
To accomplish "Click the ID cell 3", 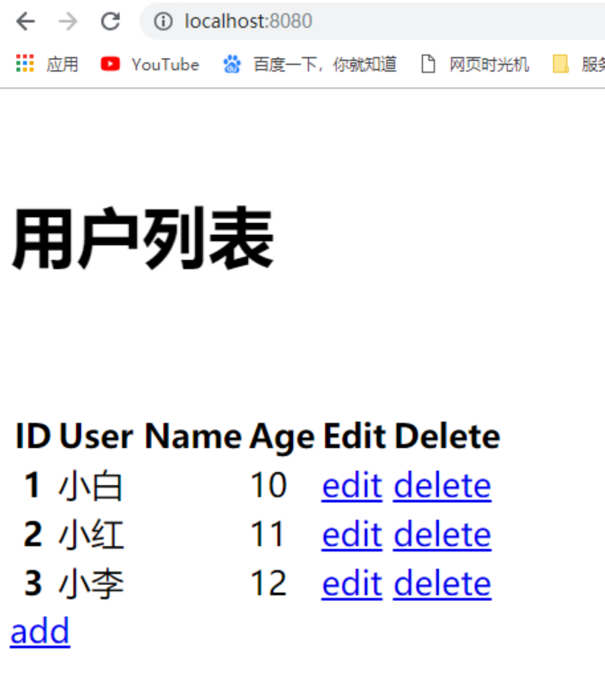I will pos(33,583).
